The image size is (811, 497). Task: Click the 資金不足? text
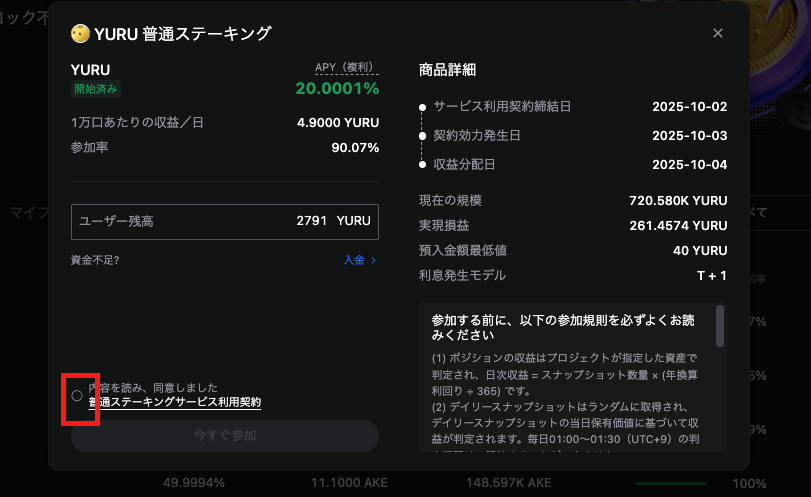96,260
